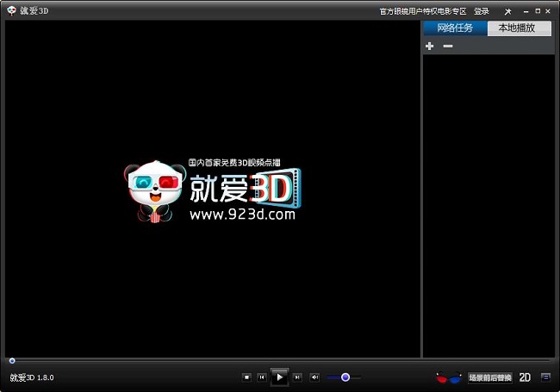Switch to the 本地播放 tab

pos(519,28)
